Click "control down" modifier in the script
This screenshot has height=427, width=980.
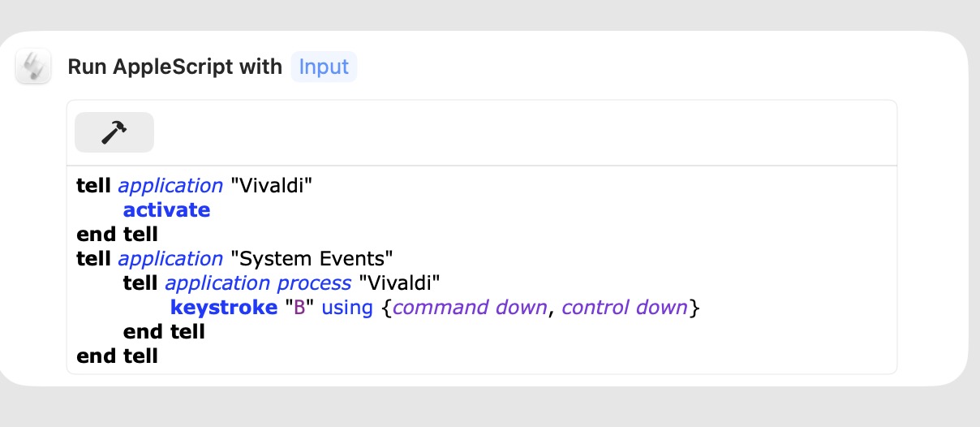coord(625,308)
